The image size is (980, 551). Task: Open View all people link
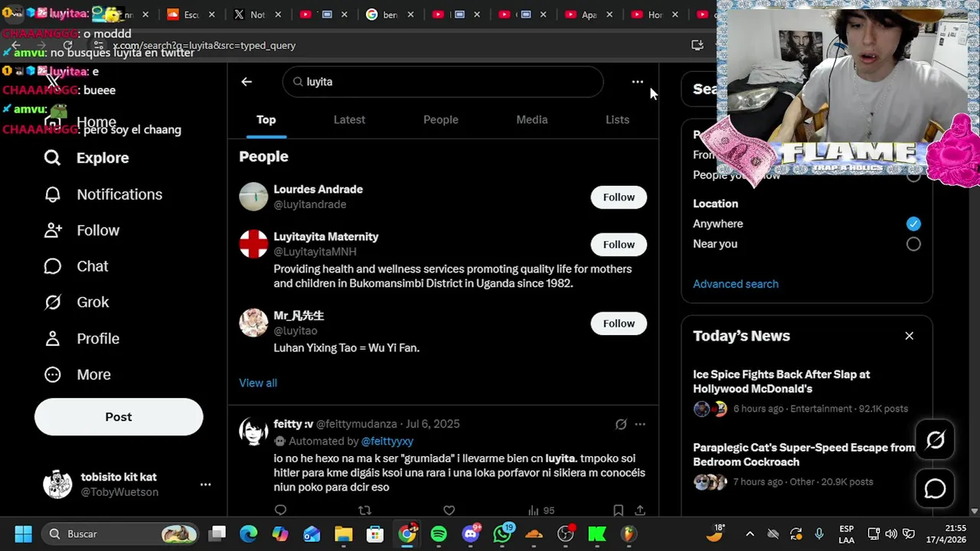pyautogui.click(x=258, y=383)
